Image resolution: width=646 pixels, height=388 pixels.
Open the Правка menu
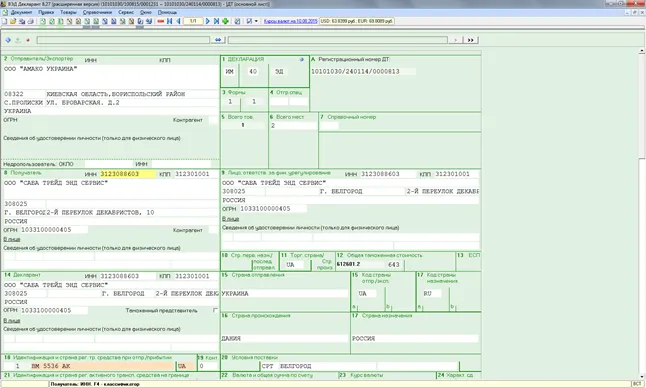pos(46,12)
